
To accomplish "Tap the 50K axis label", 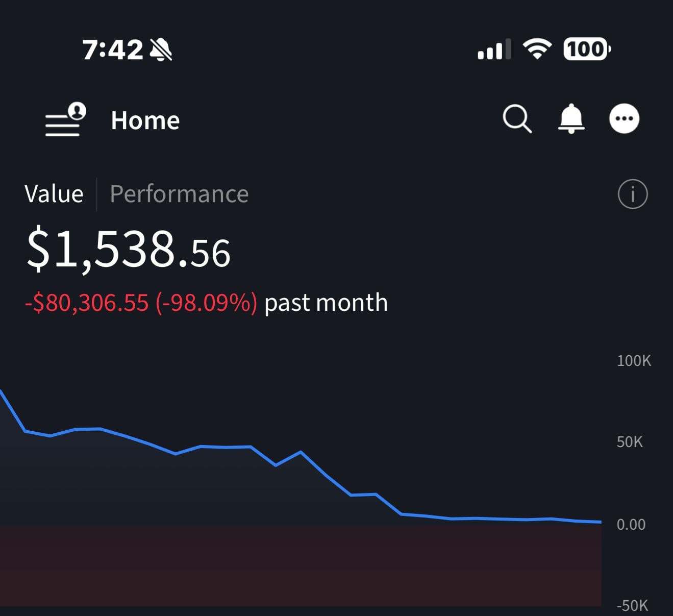I will [x=629, y=442].
